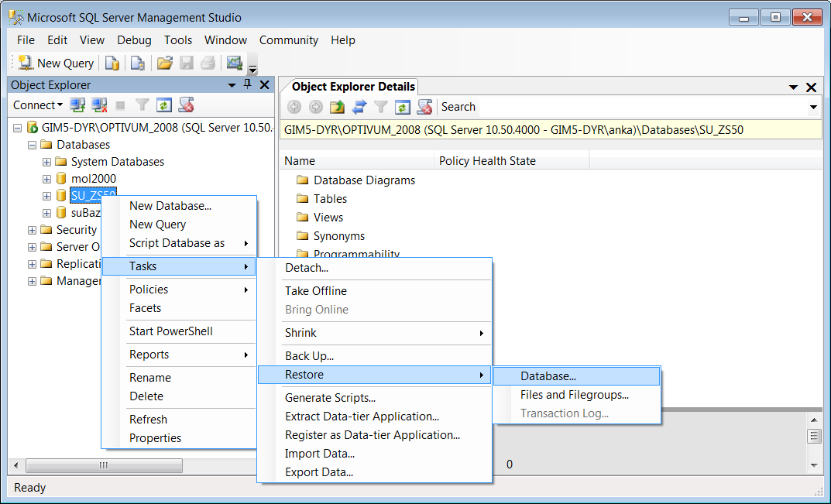Expand the System Databases node

click(x=46, y=162)
